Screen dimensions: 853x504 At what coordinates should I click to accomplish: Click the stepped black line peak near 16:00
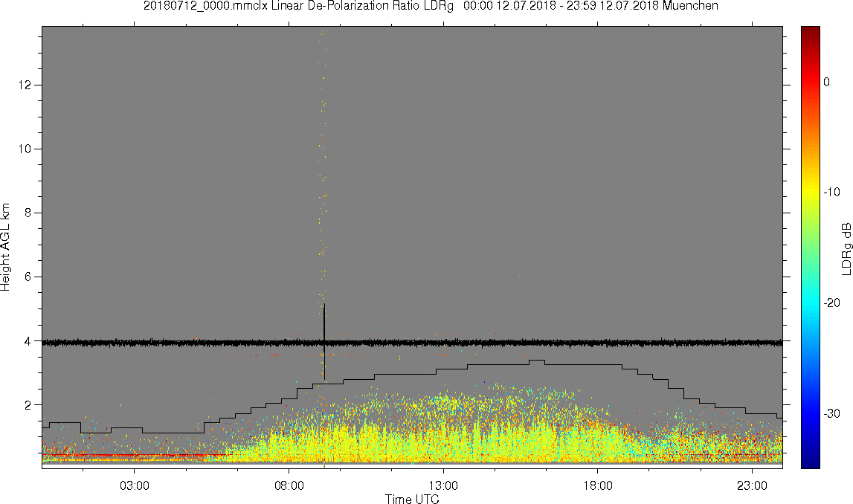[537, 361]
